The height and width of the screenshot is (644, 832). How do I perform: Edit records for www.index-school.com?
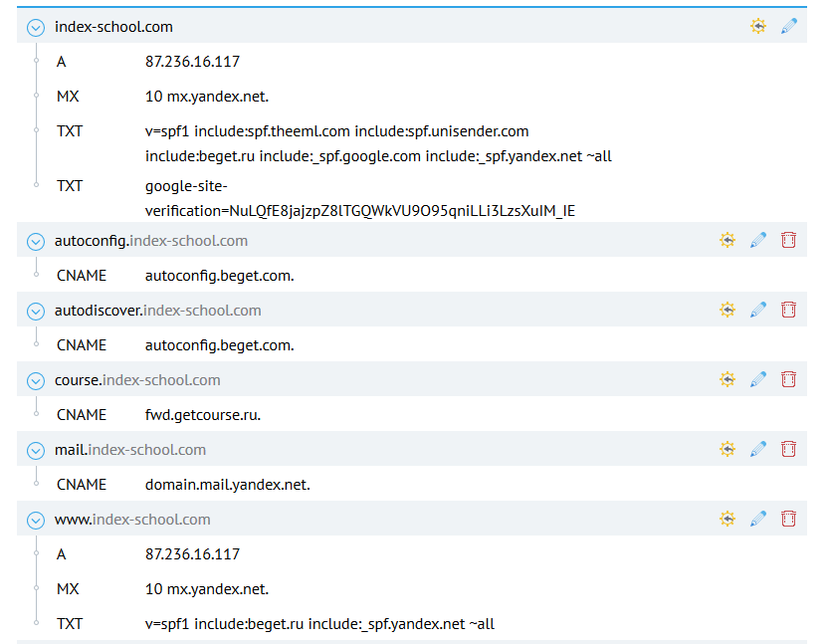click(x=758, y=519)
